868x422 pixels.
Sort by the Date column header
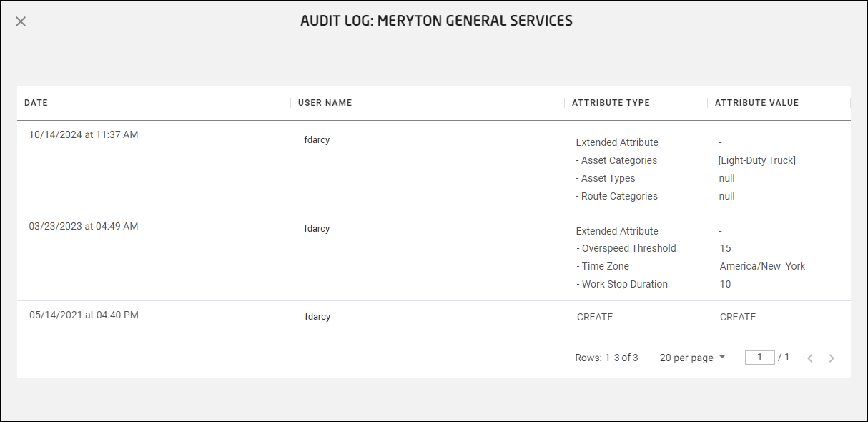click(36, 103)
